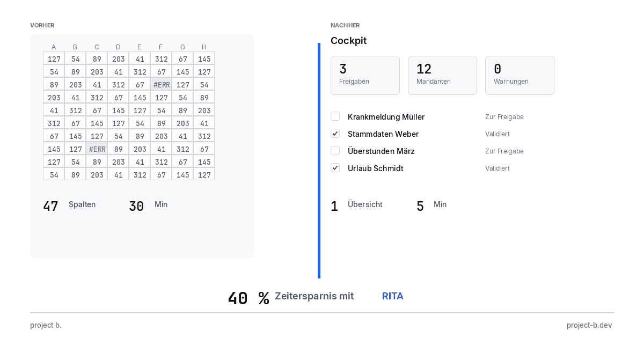Click the Zur Freigabe status for Krankmeldung Müller

click(504, 117)
